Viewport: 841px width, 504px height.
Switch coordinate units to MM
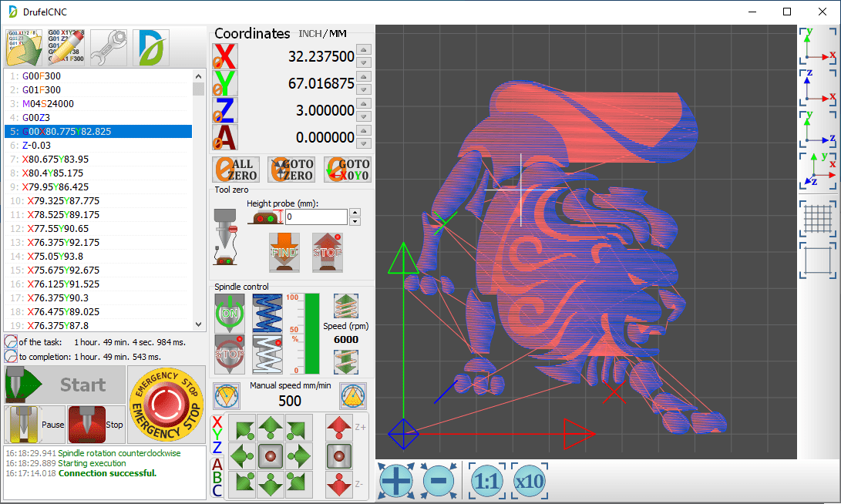(x=338, y=34)
